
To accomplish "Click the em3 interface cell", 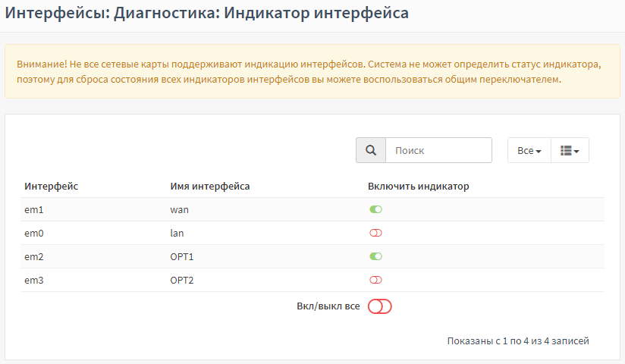I will pos(34,281).
